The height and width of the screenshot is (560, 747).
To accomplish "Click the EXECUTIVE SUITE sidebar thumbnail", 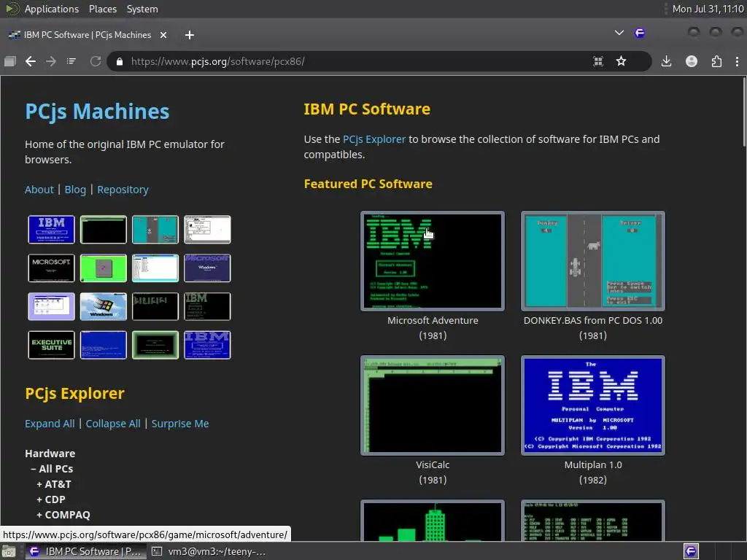I will [x=52, y=345].
